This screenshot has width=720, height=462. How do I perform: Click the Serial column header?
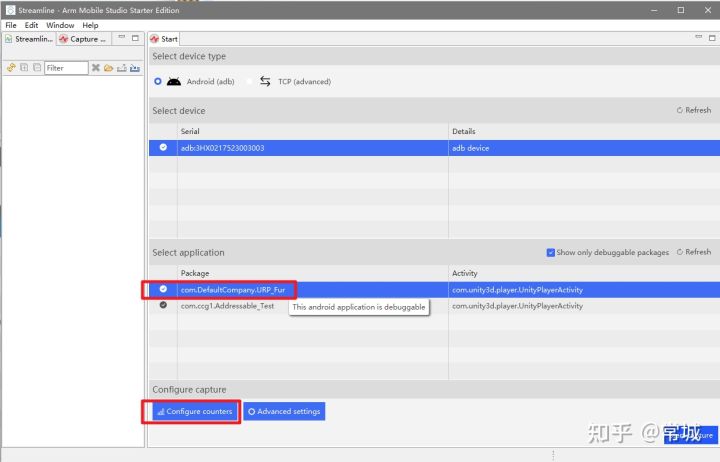coord(190,131)
